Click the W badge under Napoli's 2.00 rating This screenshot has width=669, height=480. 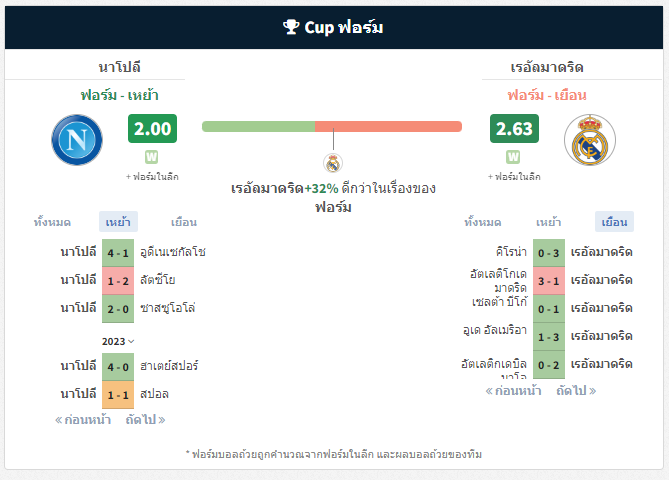click(x=151, y=157)
